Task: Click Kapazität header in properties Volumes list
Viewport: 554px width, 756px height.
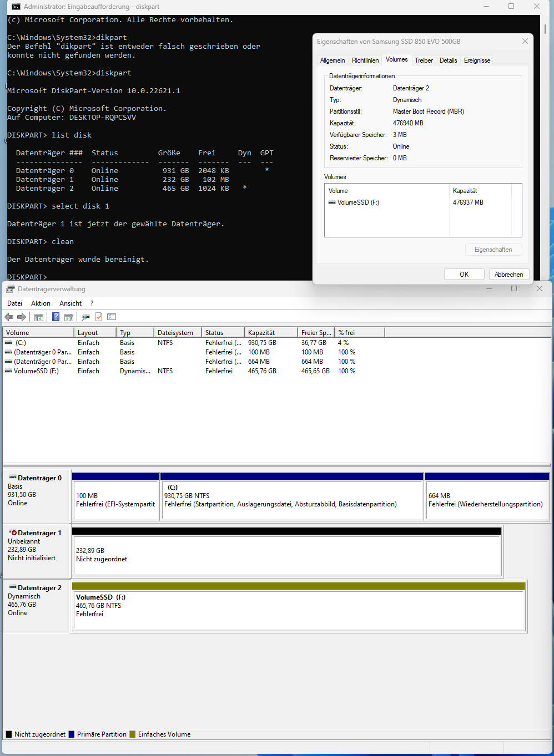Action: (x=480, y=191)
